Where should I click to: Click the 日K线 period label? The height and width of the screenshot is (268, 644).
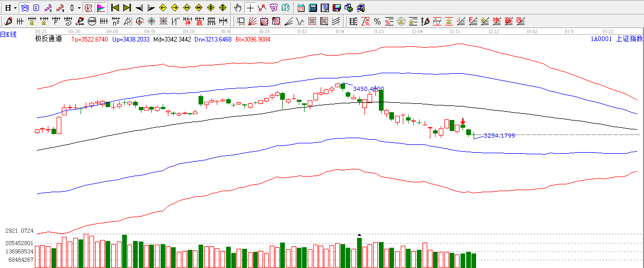tap(9, 35)
